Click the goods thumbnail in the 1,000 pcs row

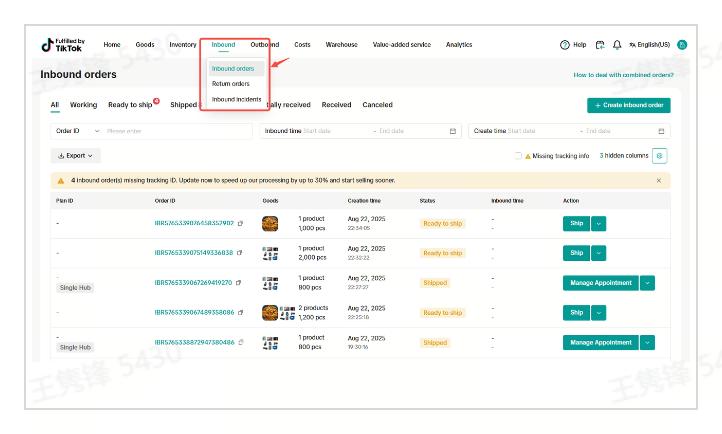point(270,223)
